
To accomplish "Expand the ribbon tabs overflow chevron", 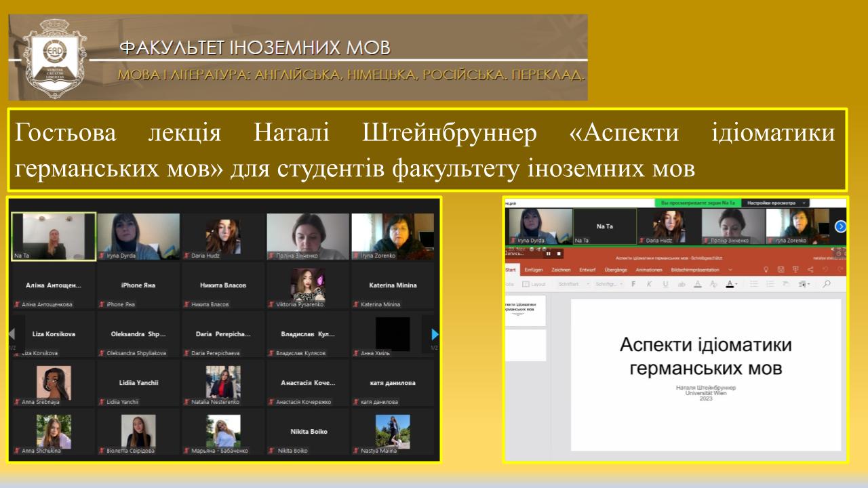I will 730,270.
